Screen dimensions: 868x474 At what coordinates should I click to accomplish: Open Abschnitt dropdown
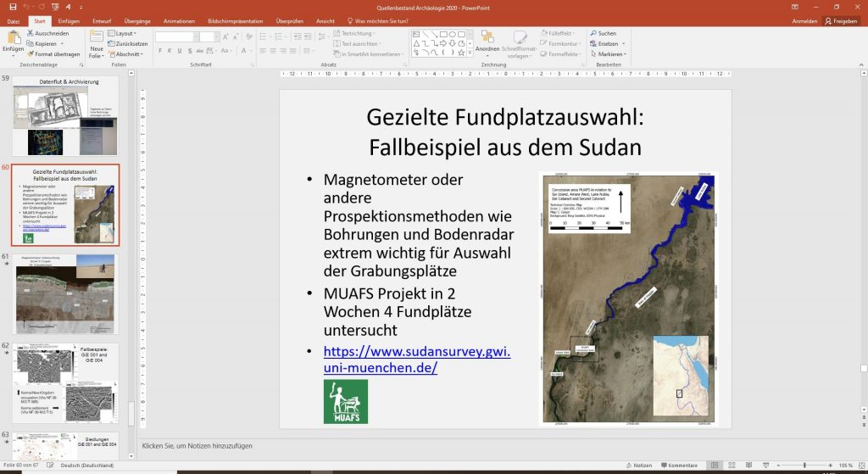(x=126, y=54)
